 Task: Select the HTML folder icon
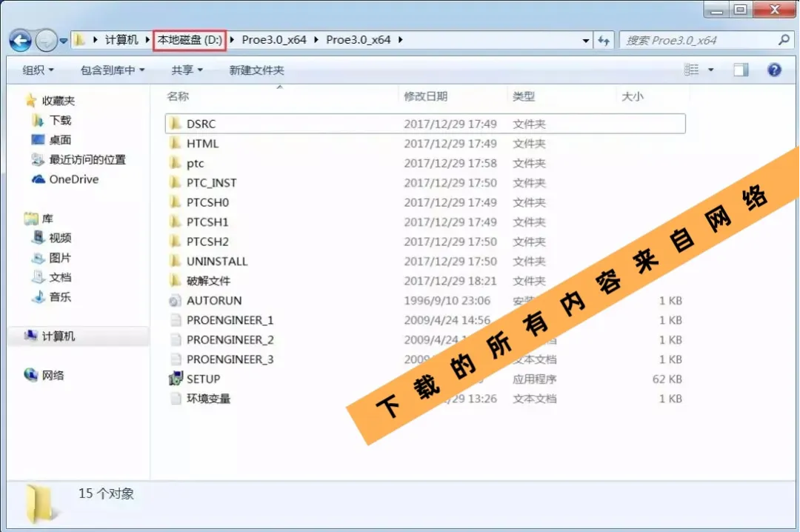(x=176, y=144)
